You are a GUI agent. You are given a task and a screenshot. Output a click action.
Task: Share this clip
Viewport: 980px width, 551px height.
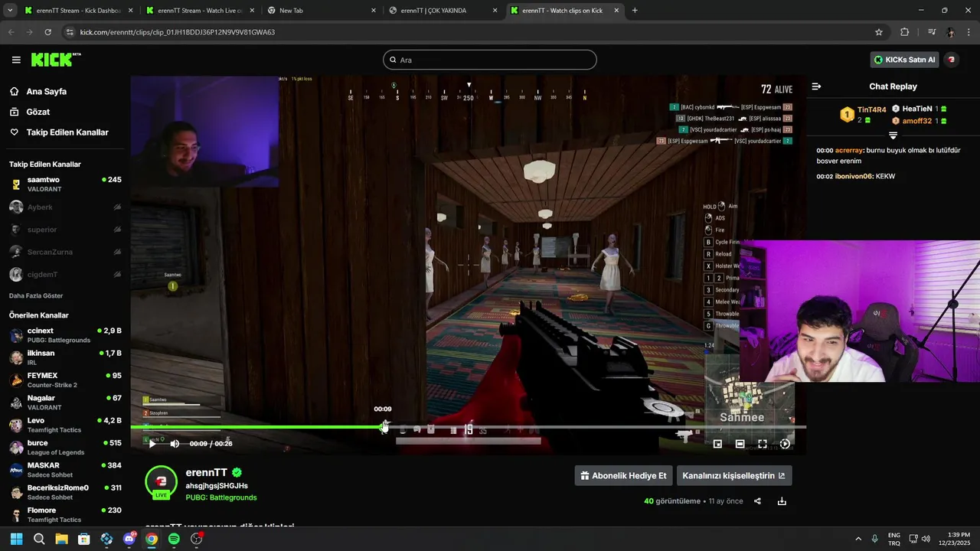[x=757, y=501]
